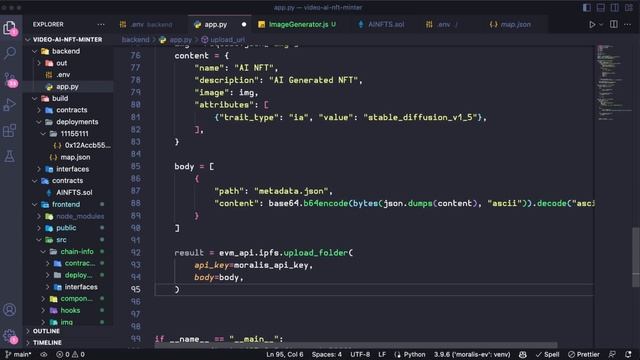The image size is (640, 360).
Task: Open the Explorer view in activity bar
Action: tap(9, 27)
